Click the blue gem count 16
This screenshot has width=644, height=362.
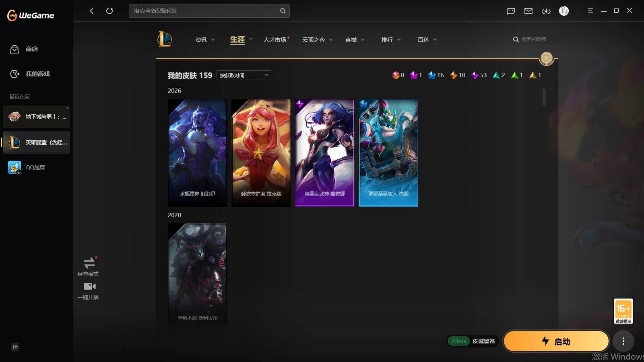point(436,75)
